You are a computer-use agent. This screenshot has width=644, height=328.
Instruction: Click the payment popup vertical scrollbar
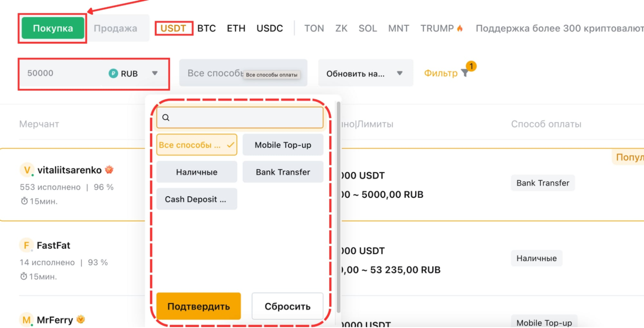tap(338, 207)
